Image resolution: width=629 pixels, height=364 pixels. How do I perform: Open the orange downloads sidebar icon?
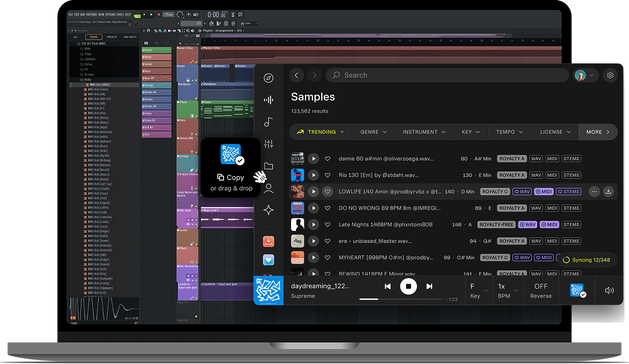point(269,241)
